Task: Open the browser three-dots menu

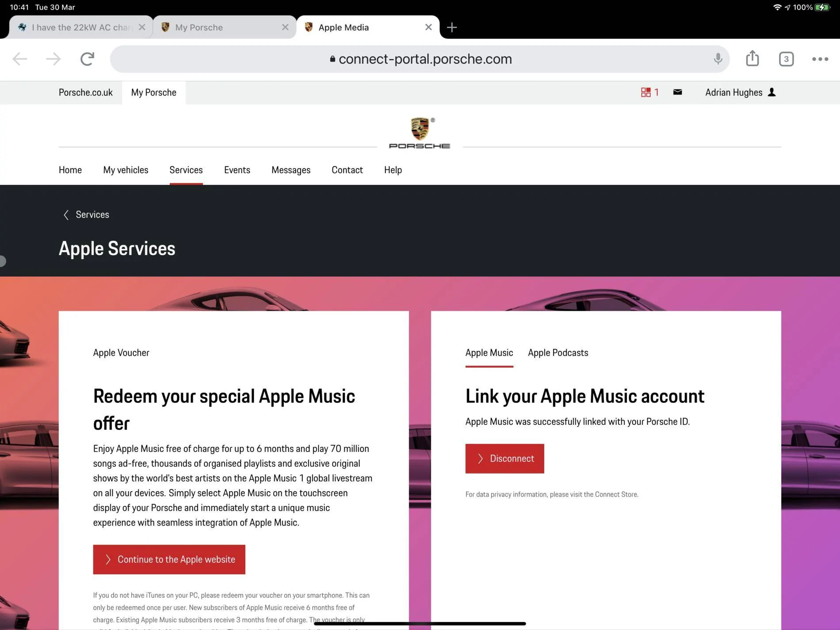Action: (x=820, y=59)
